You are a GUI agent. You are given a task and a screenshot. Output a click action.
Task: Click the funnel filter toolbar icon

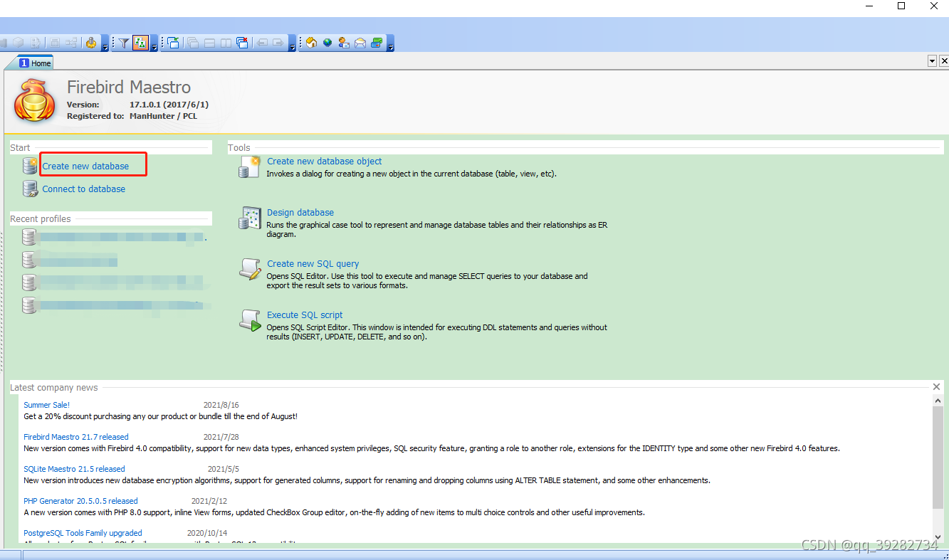click(x=124, y=43)
